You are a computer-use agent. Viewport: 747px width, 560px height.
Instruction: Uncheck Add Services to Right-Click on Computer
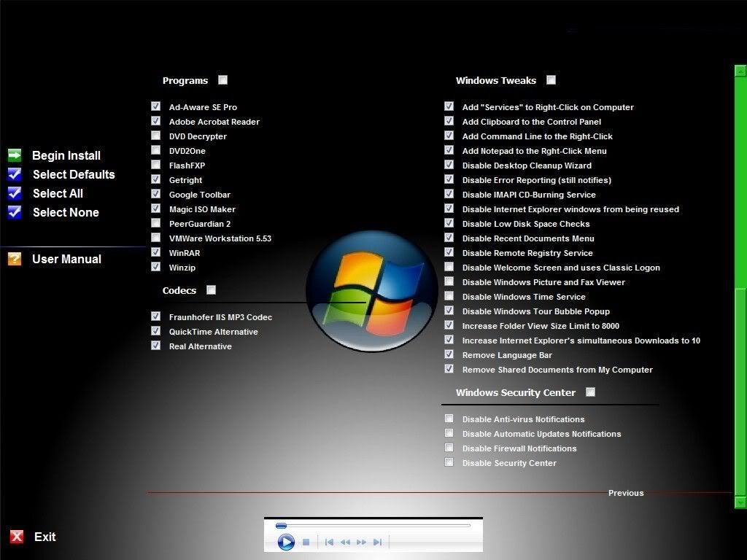click(449, 106)
